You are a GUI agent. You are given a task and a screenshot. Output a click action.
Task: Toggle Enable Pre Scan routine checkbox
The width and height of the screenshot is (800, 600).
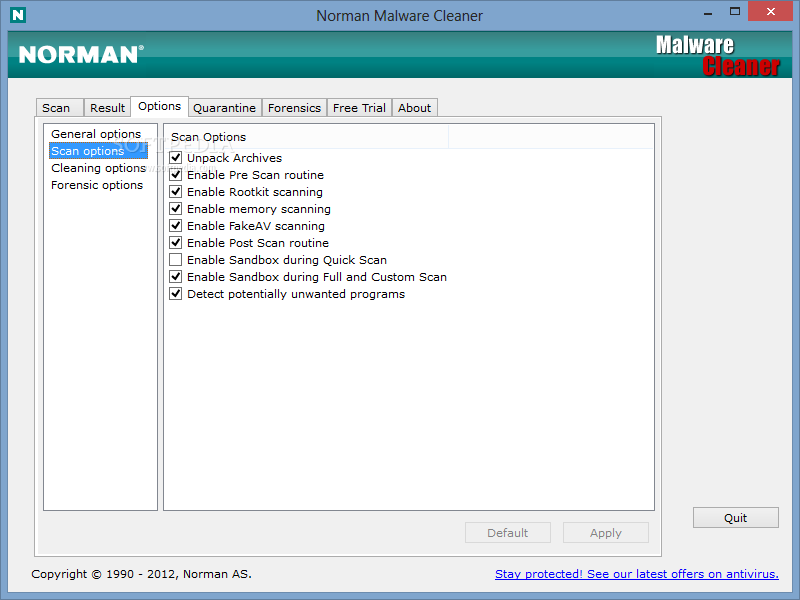pyautogui.click(x=176, y=174)
